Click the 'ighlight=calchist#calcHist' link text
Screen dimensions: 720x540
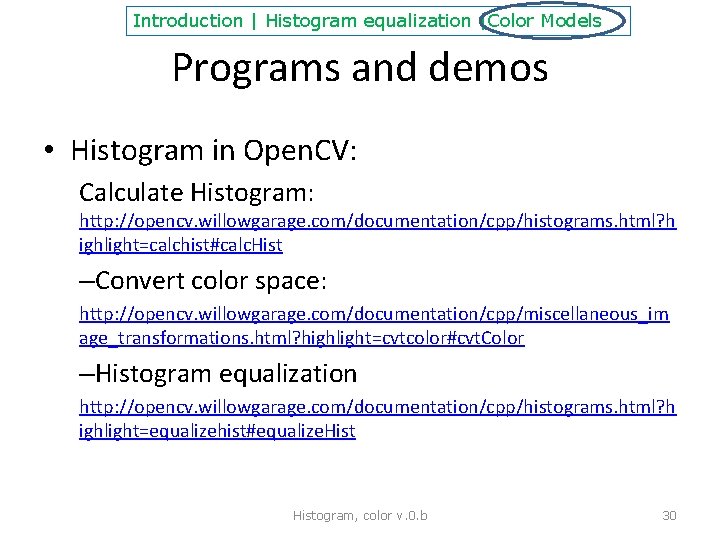(x=181, y=245)
